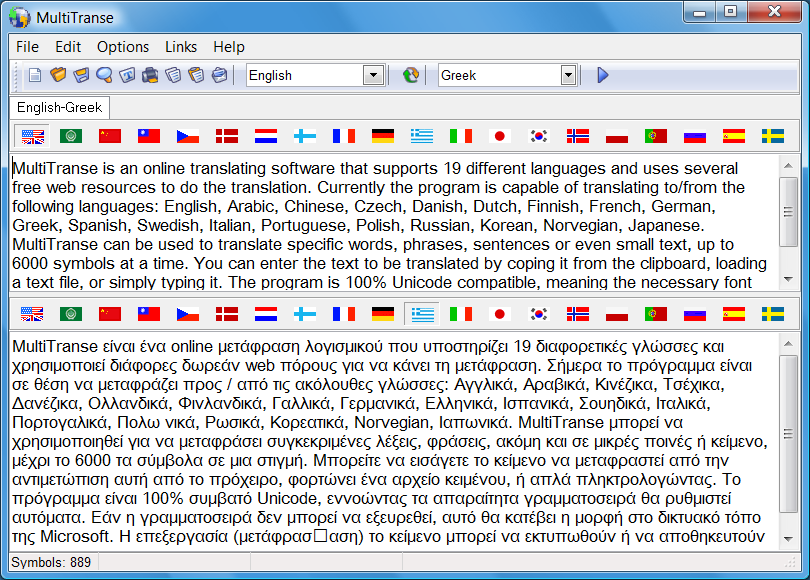Click the Symbols: 889 status bar entry

52,562
